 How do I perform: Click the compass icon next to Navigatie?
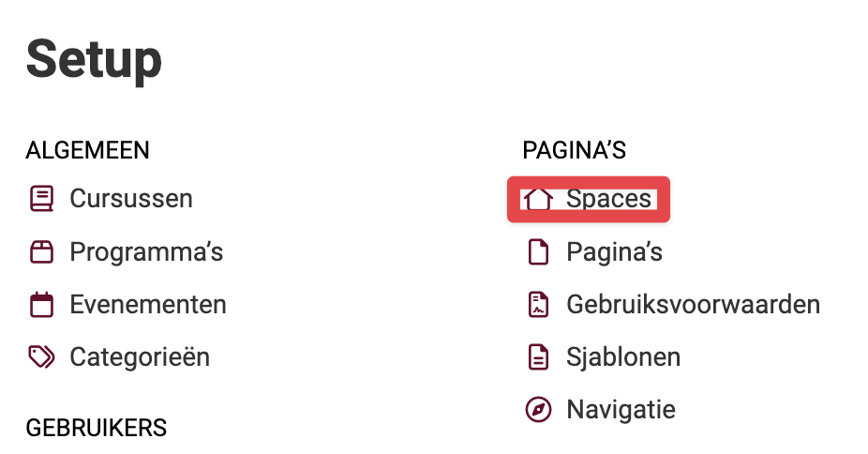click(538, 410)
